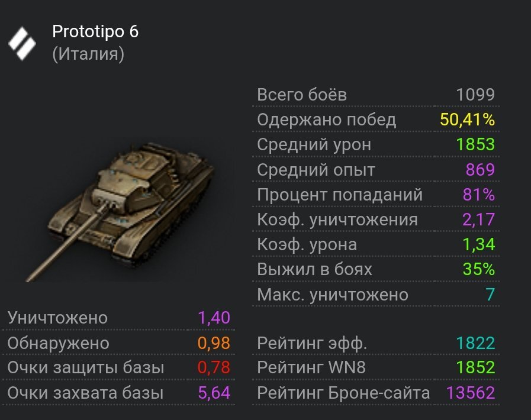
Task: Click the Обнаружено label
Action: pos(59,343)
